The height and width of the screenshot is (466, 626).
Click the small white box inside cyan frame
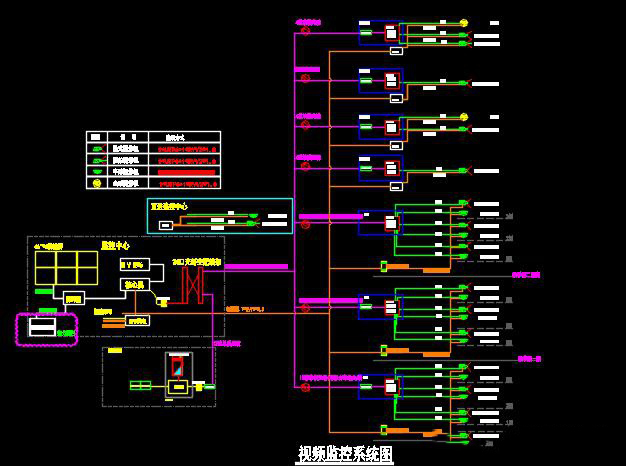click(x=165, y=225)
